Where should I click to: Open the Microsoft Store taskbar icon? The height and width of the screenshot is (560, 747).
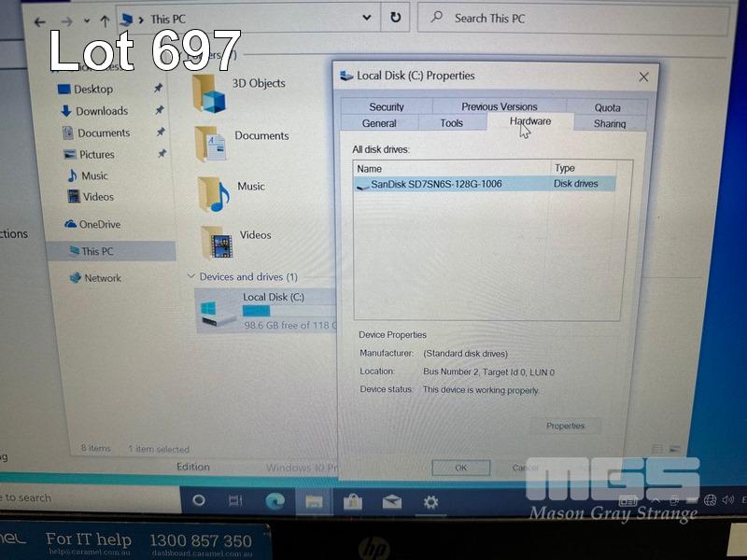pos(353,502)
